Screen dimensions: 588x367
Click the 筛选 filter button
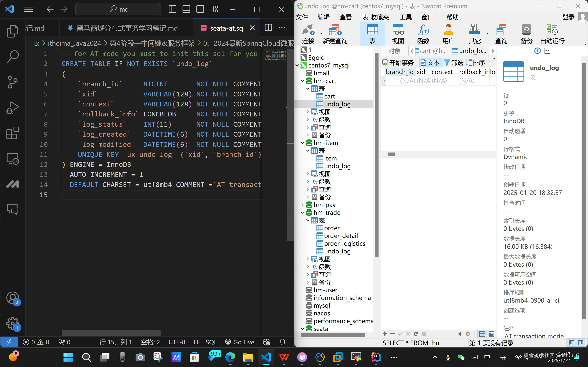coord(454,63)
